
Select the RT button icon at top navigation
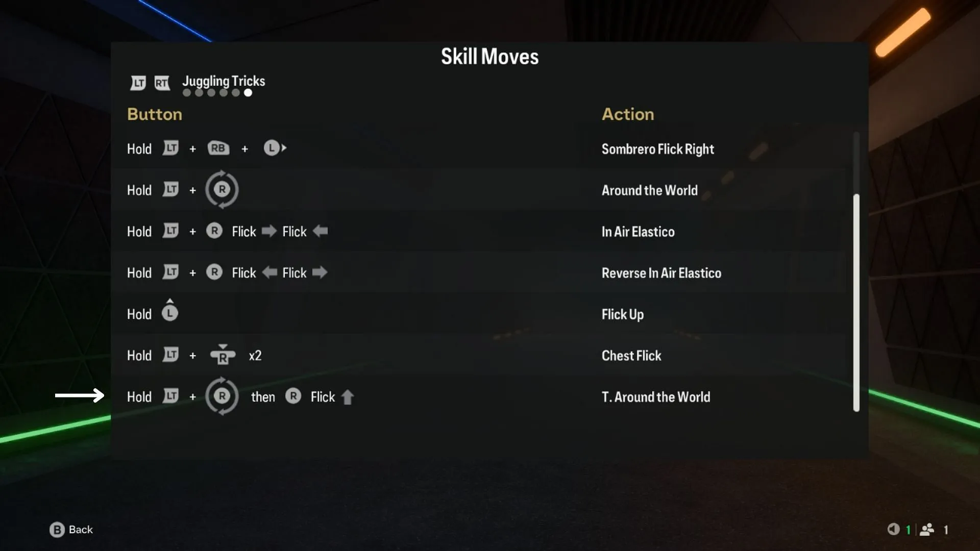point(162,82)
